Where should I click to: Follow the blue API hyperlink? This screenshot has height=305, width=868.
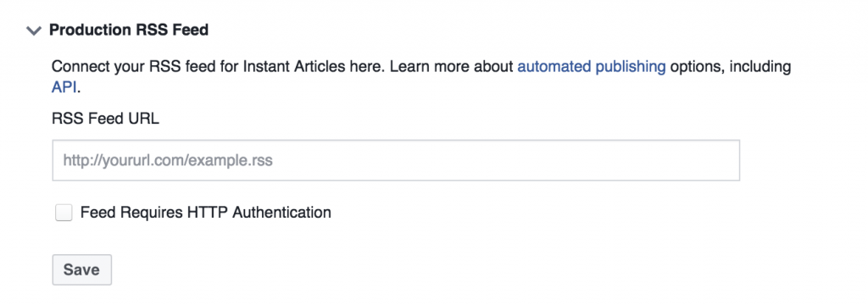[x=63, y=87]
